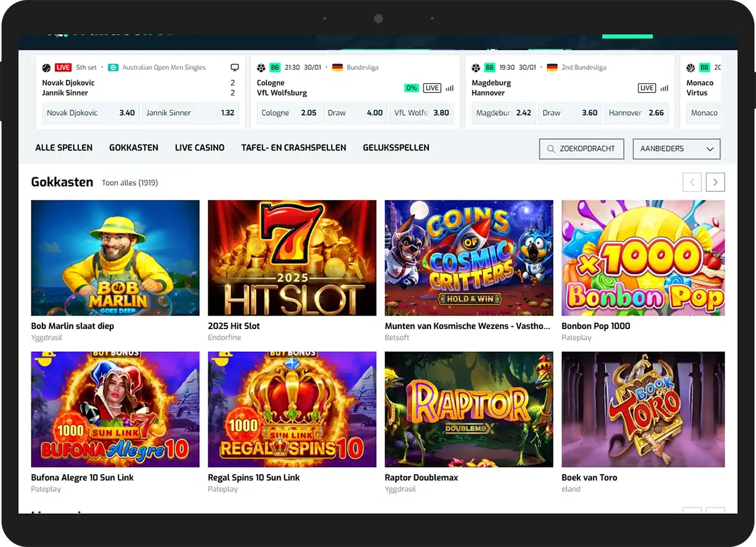Open Bob Marlin Goes Deep game thumbnail

click(115, 258)
